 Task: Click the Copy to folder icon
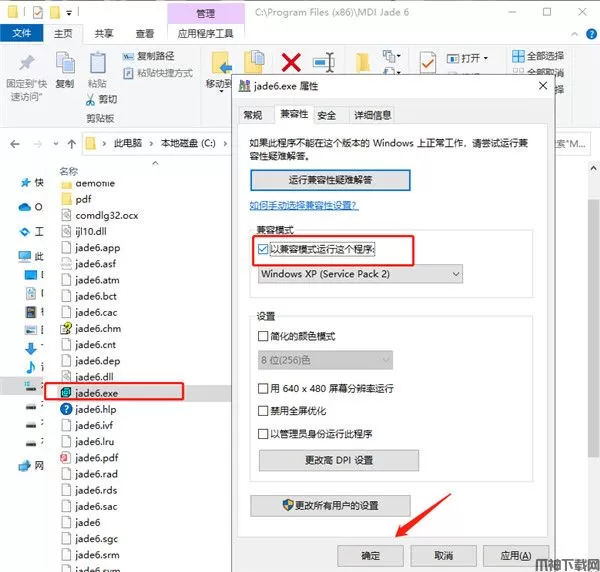(x=254, y=61)
